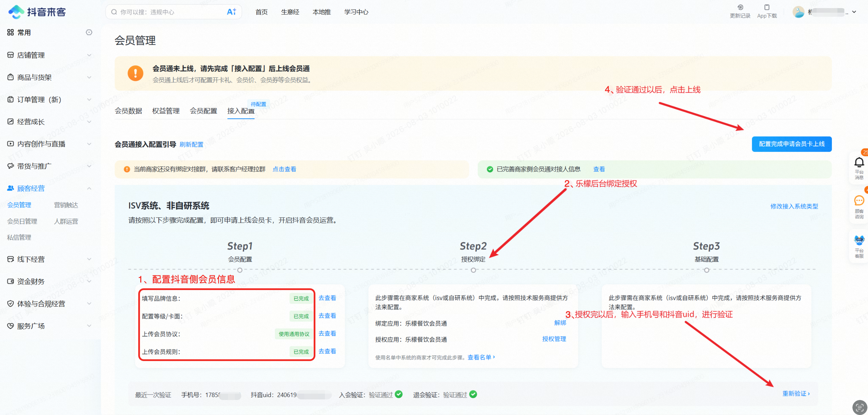Click 去查看 for 上传会员规则

point(327,351)
